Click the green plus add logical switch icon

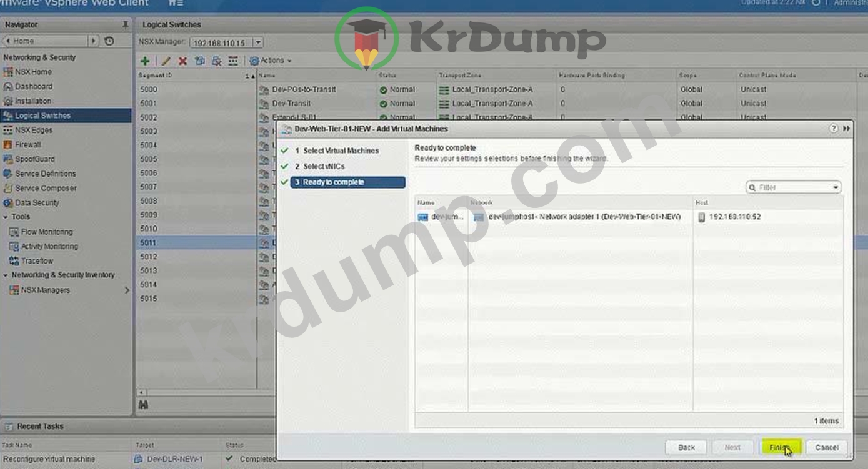(145, 61)
